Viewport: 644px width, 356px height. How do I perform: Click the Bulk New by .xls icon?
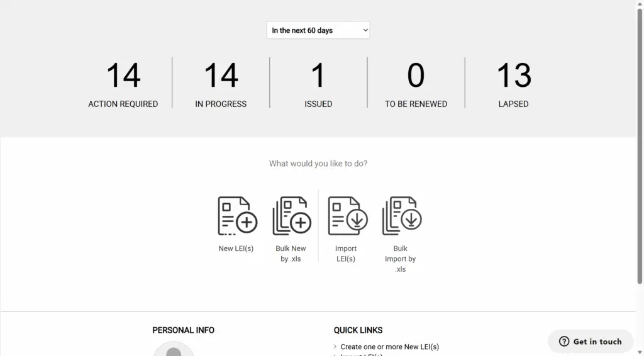point(292,216)
